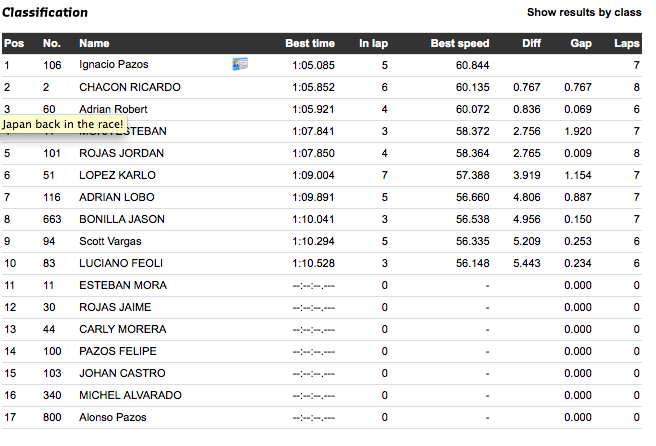
Task: Select driver name Ignacio Pazos
Action: [113, 65]
